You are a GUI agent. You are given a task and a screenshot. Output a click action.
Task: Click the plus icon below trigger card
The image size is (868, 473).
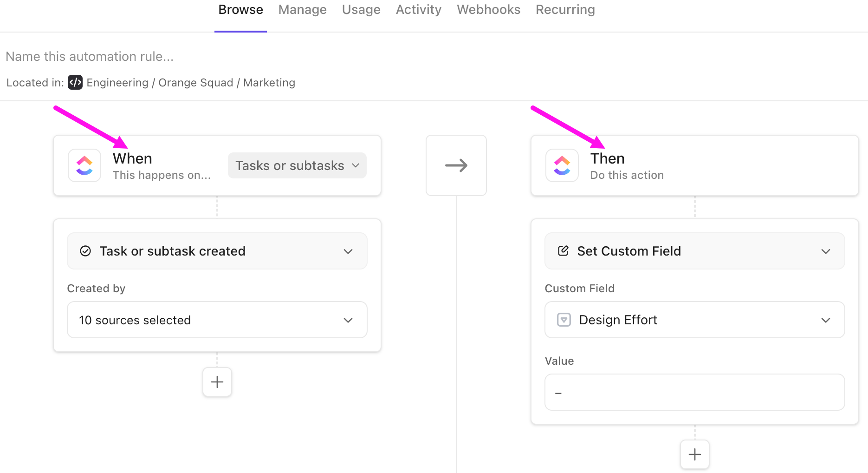(x=217, y=382)
